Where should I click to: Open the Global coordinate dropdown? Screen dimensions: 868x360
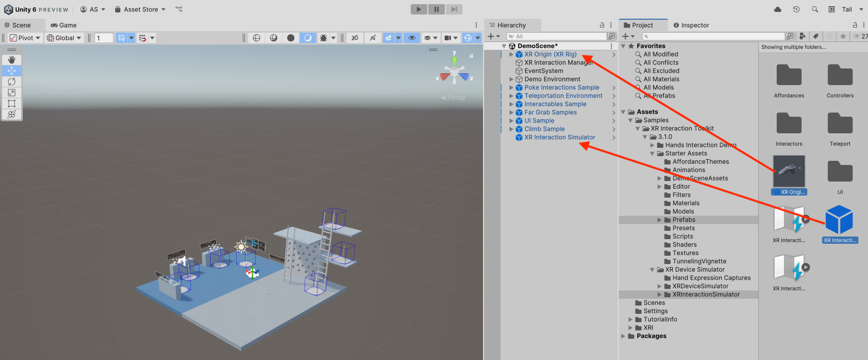pos(64,38)
